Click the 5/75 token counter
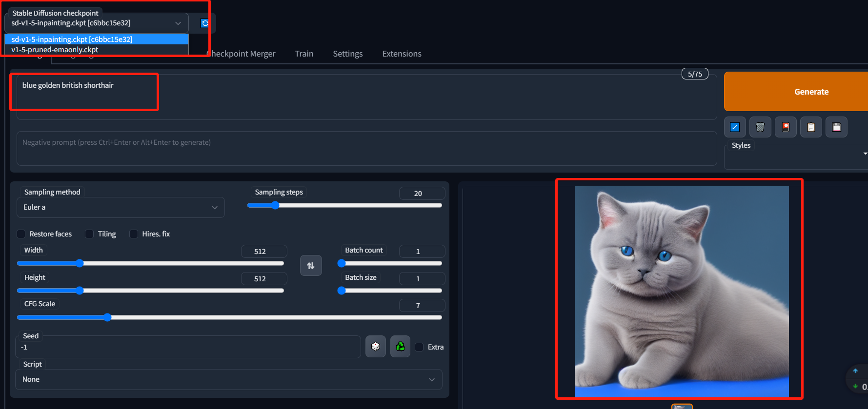The width and height of the screenshot is (868, 409). pyautogui.click(x=695, y=74)
